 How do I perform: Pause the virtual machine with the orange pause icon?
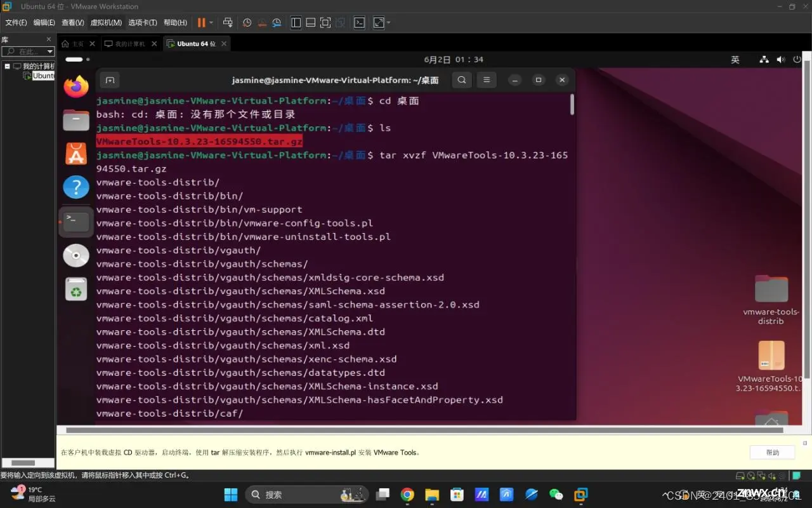coord(201,22)
